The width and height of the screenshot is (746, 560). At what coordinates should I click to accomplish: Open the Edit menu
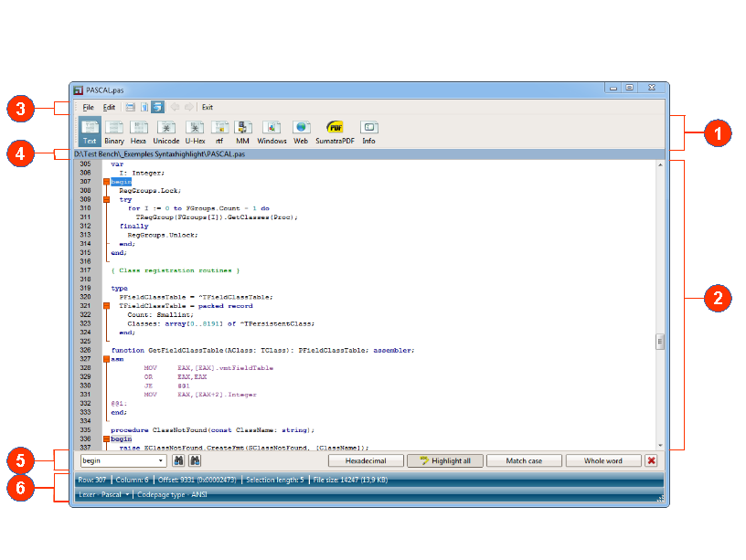[x=109, y=107]
